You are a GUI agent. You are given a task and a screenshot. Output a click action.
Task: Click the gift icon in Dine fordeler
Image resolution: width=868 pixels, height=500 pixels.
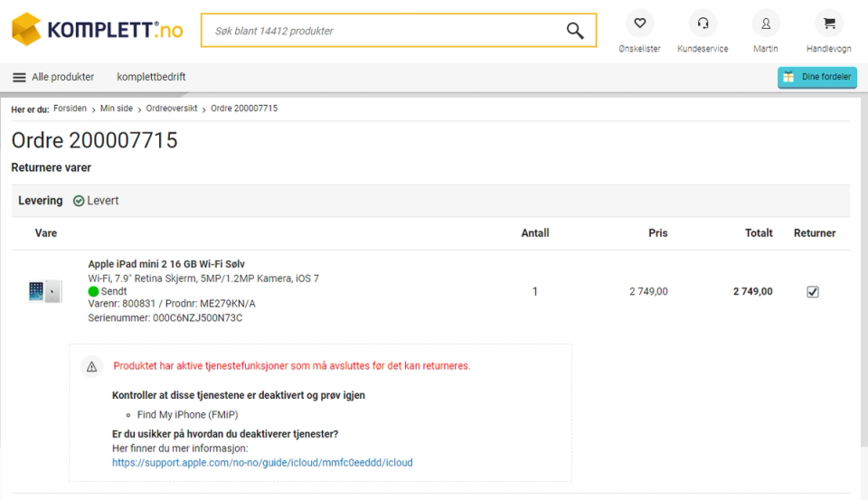click(x=788, y=77)
